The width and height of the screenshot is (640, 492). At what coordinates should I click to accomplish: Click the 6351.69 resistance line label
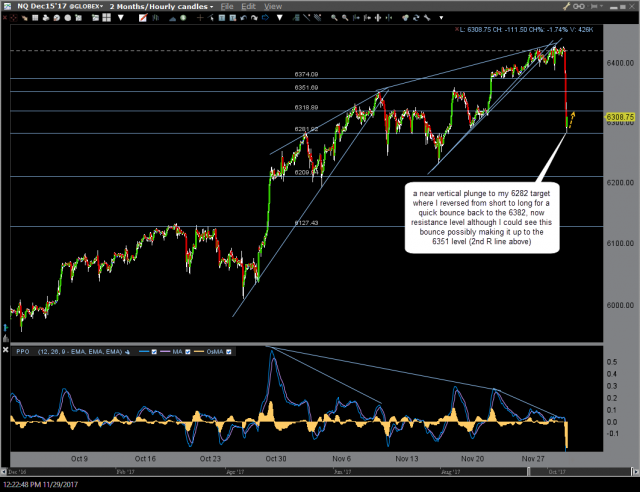(306, 87)
